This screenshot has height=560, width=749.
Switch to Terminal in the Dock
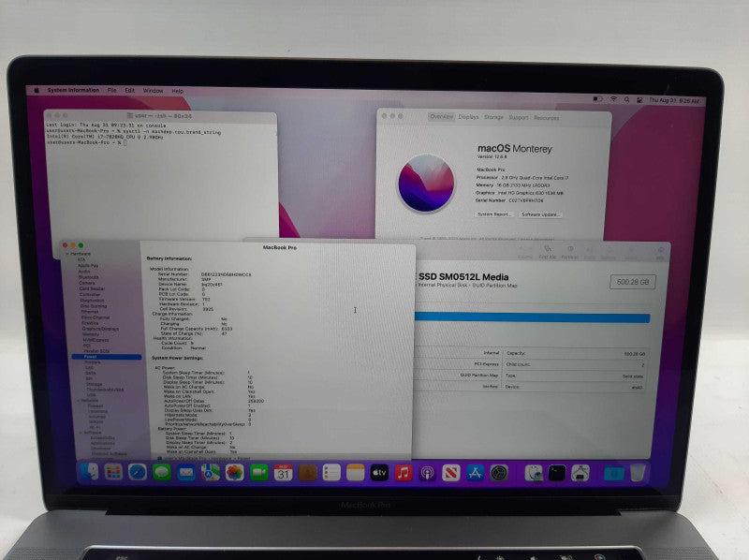click(x=557, y=473)
